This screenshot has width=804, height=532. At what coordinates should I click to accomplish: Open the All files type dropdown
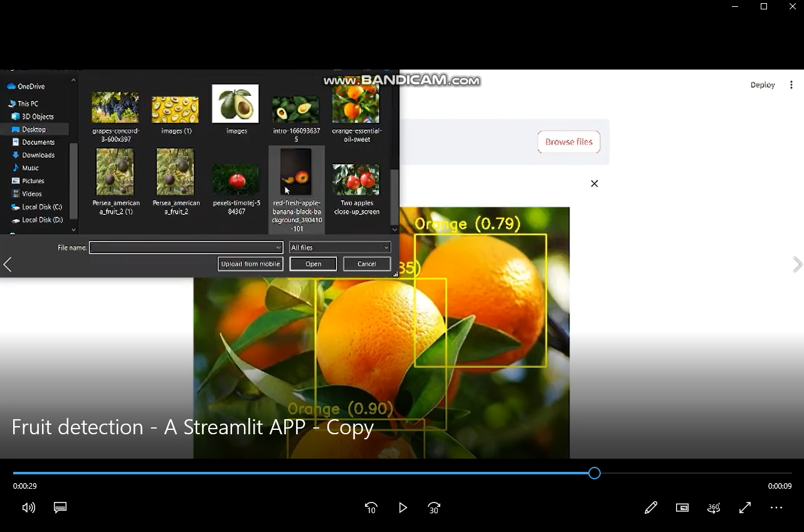pos(339,248)
